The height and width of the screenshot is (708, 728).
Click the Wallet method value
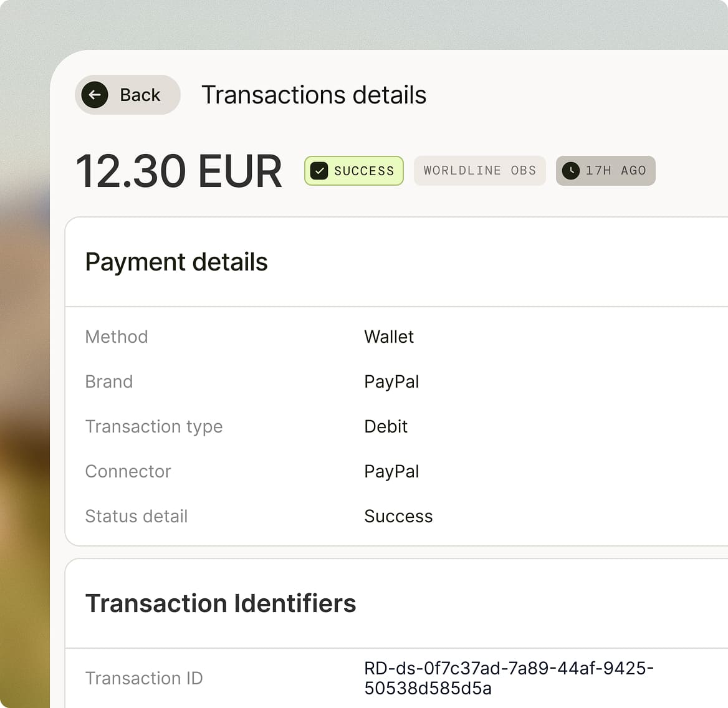click(x=388, y=337)
